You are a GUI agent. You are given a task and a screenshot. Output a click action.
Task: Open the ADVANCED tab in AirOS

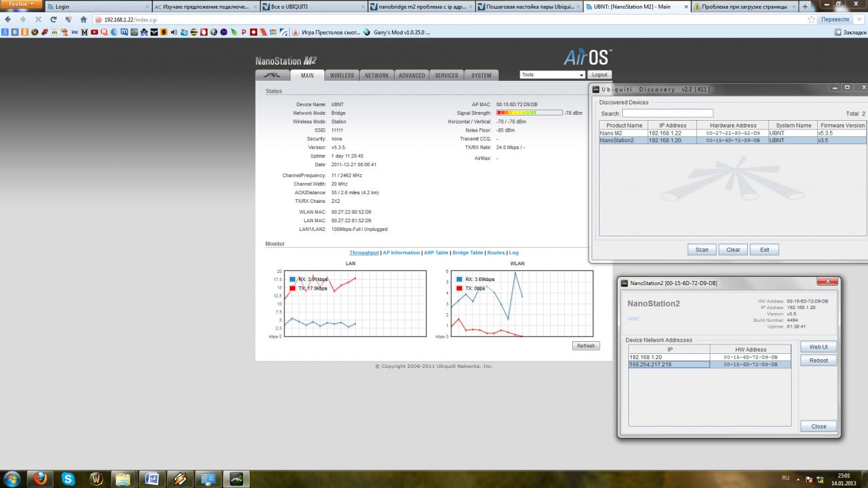(411, 75)
